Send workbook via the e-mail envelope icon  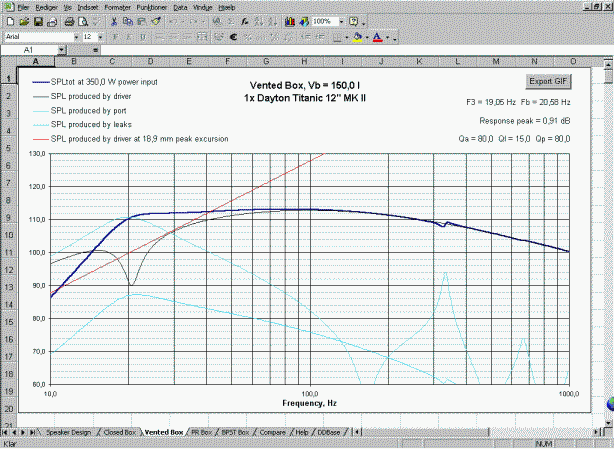[x=52, y=22]
